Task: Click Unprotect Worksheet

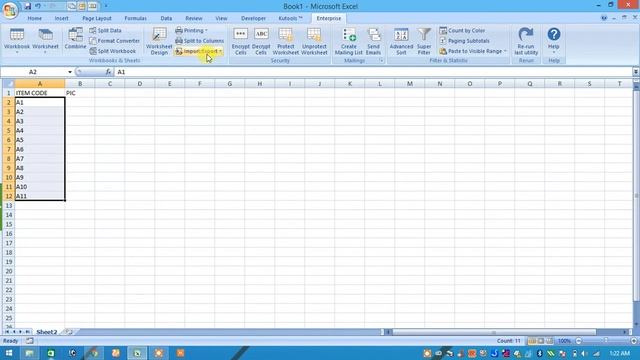Action: 314,41
